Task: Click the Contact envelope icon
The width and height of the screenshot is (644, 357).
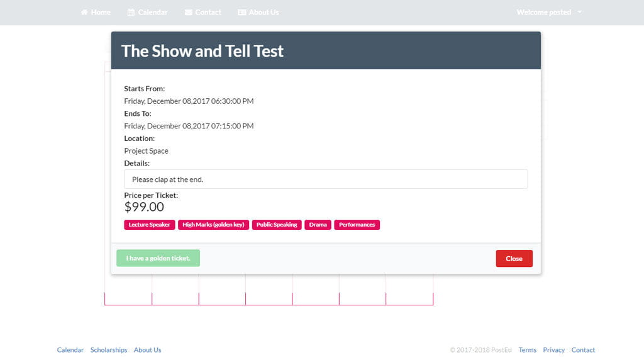Action: pos(189,13)
